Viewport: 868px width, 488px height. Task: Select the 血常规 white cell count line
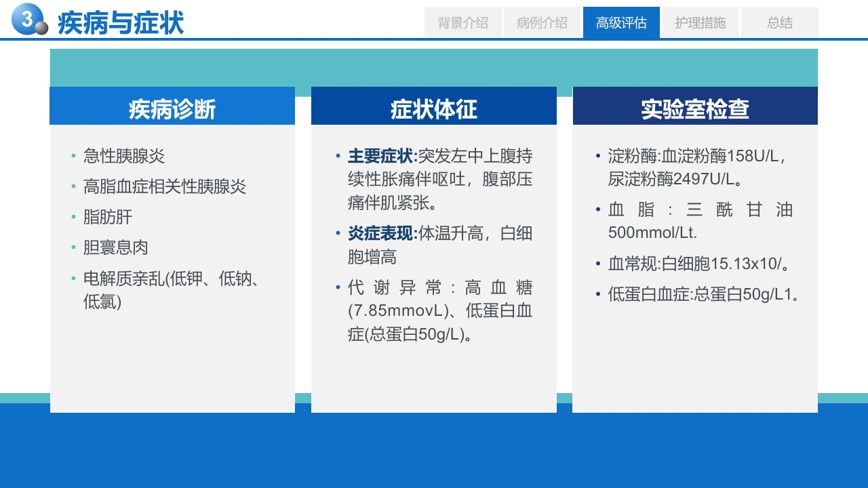699,263
